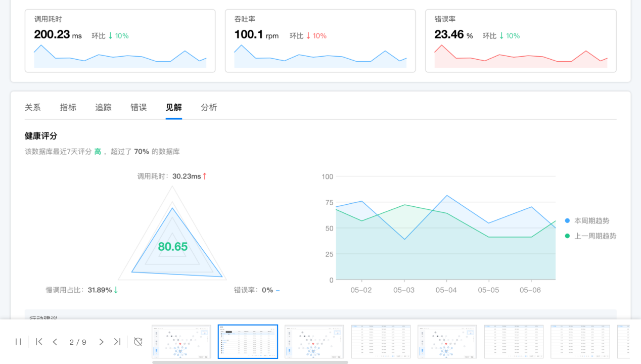Switch to the 追踪 tab
This screenshot has width=641, height=364.
click(103, 107)
